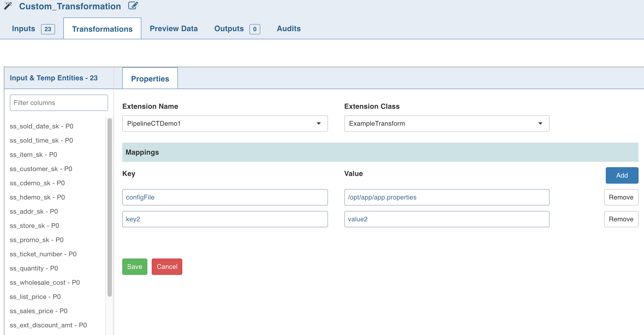Click the Outputs count badge 0
The height and width of the screenshot is (335, 644).
255,29
